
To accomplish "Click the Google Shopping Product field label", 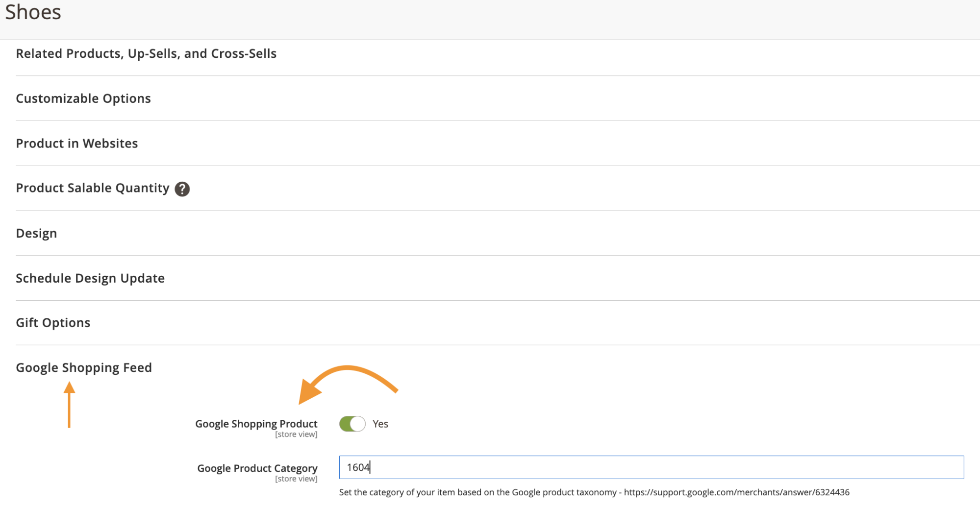I will point(256,423).
